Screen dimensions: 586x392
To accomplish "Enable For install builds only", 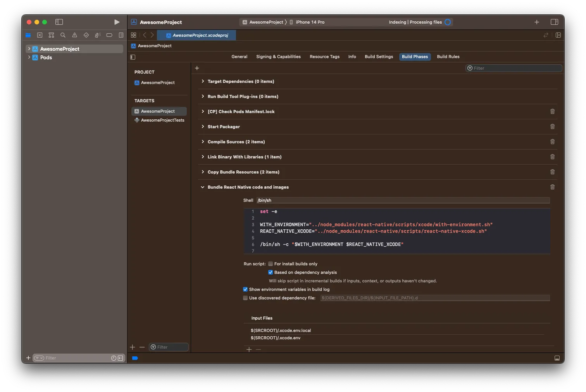I will [x=271, y=264].
